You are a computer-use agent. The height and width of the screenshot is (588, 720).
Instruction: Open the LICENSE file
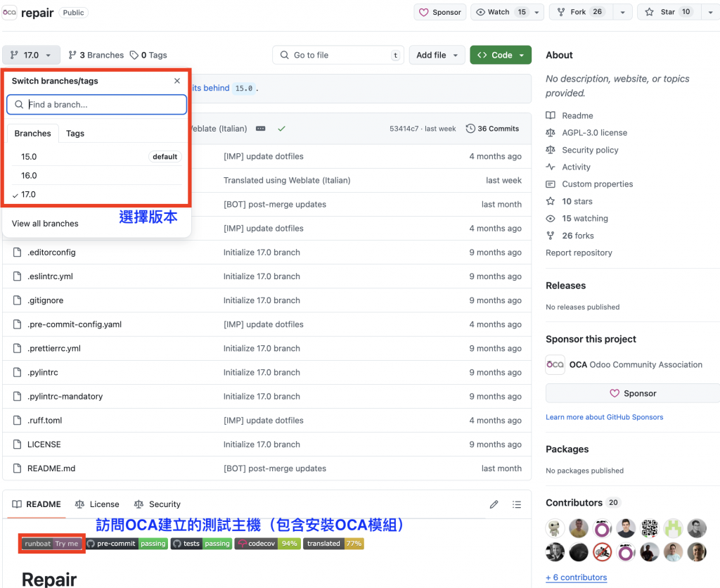[x=44, y=445]
